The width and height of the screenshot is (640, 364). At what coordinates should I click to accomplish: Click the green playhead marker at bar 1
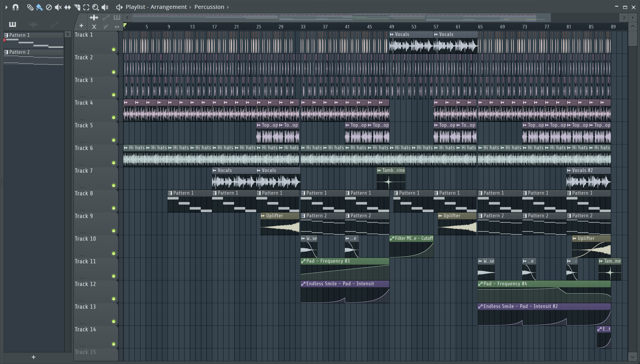[125, 25]
